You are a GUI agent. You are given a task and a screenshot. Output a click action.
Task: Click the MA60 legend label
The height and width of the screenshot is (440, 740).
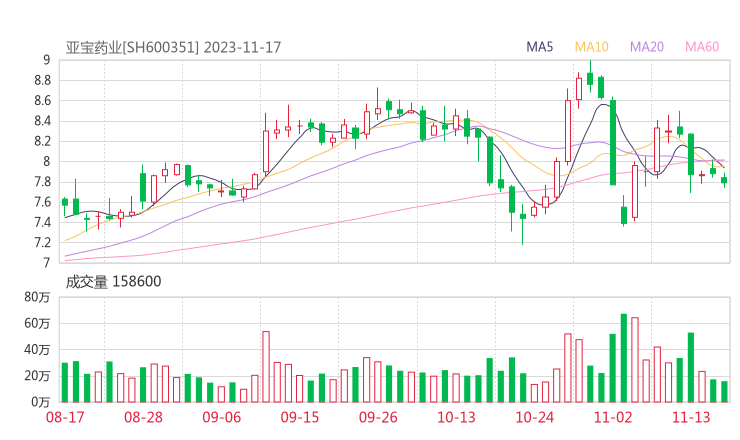tap(702, 47)
